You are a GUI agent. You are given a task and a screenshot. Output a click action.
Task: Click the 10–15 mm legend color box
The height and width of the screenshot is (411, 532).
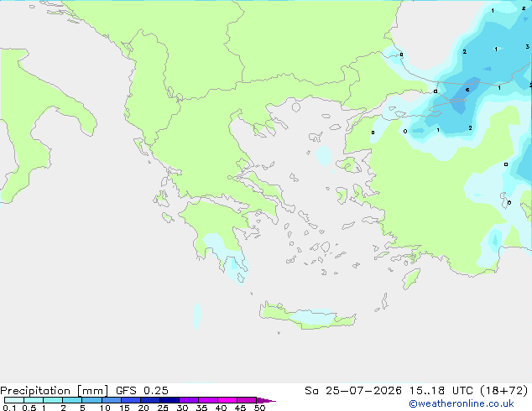[112, 400]
